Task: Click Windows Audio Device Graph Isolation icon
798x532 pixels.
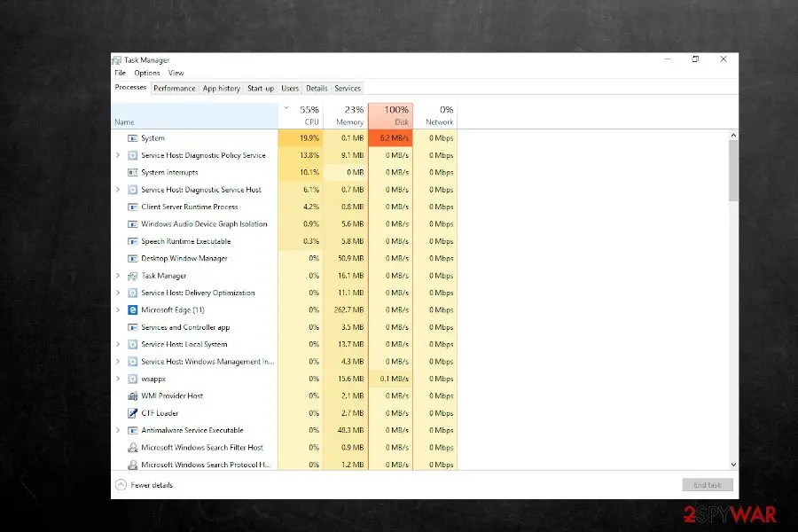Action: (x=132, y=224)
